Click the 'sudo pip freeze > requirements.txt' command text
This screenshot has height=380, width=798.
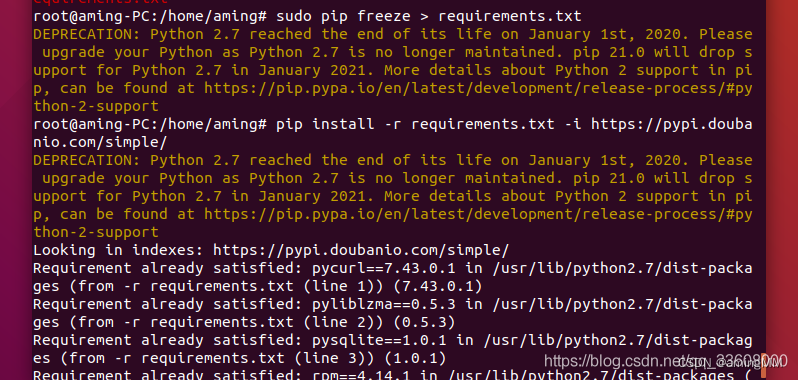(x=429, y=16)
